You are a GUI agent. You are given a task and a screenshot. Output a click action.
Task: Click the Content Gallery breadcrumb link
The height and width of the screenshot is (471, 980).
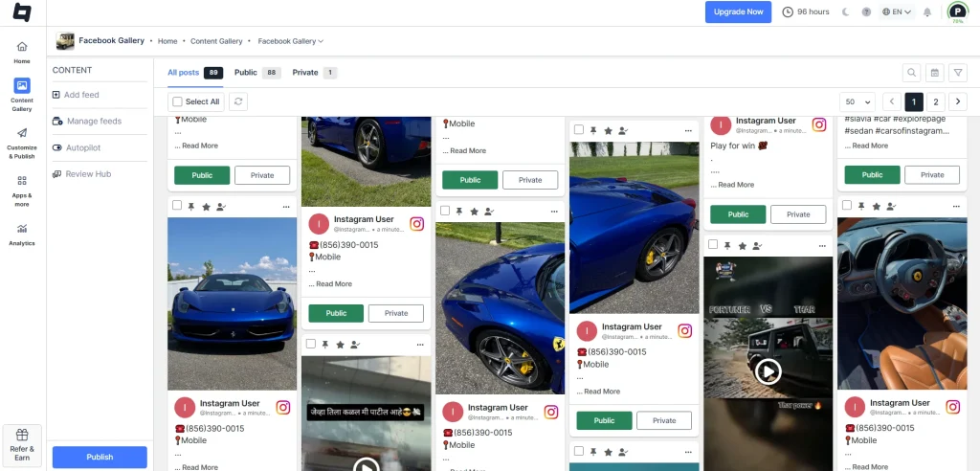(x=216, y=41)
